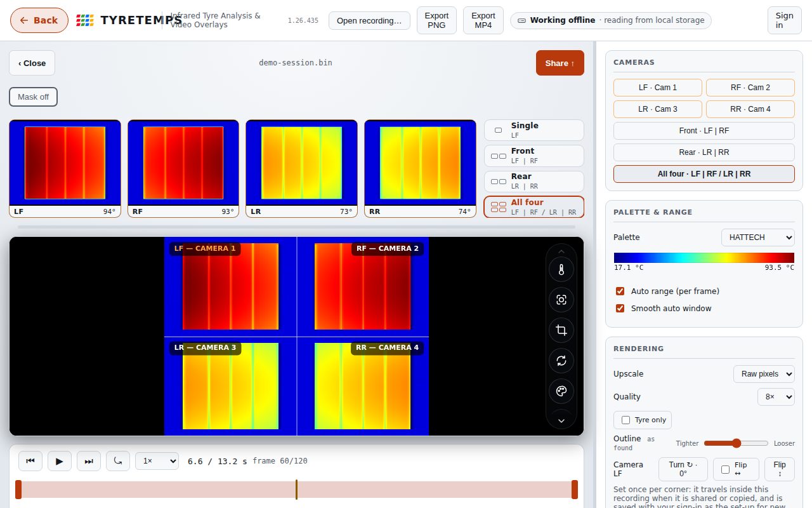The width and height of the screenshot is (812, 508).
Task: Open the color palette tool icon
Action: (561, 391)
